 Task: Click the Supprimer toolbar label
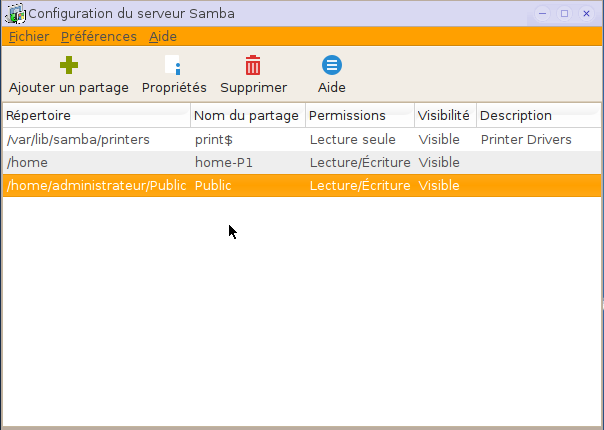(x=253, y=88)
